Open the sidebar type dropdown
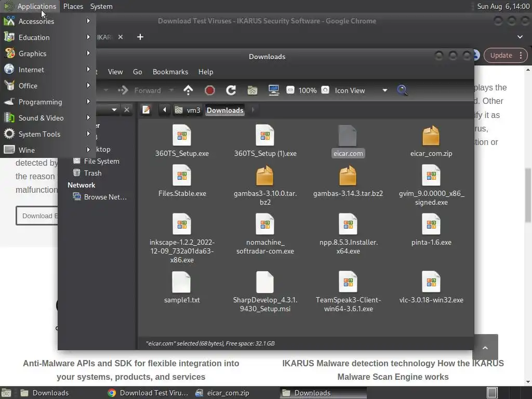This screenshot has height=399, width=532. click(x=114, y=110)
